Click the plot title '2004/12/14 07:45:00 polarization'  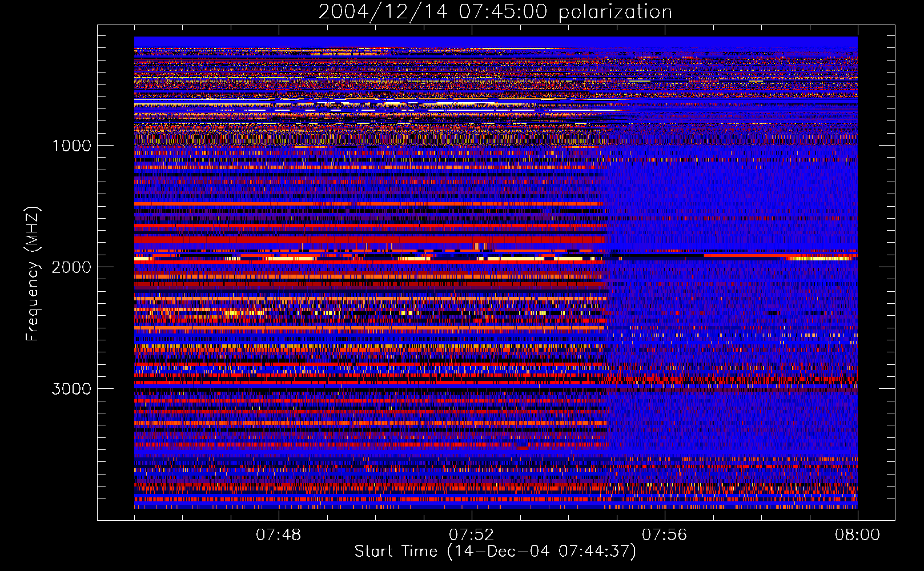pyautogui.click(x=495, y=12)
